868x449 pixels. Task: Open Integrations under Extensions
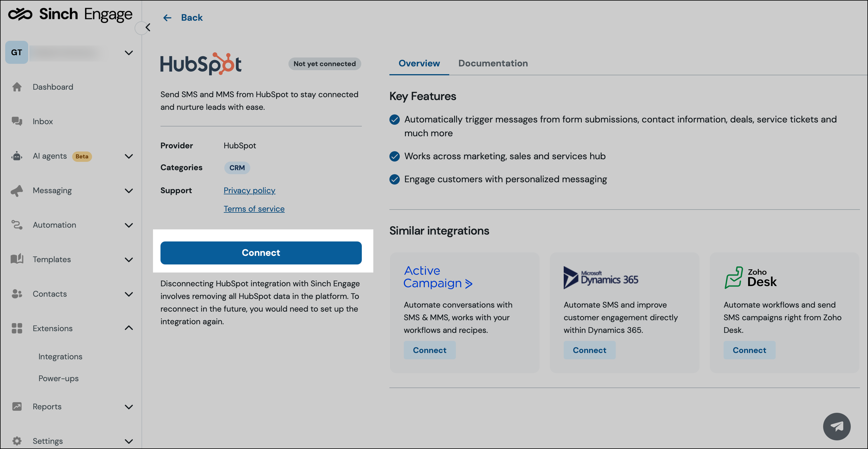click(60, 356)
